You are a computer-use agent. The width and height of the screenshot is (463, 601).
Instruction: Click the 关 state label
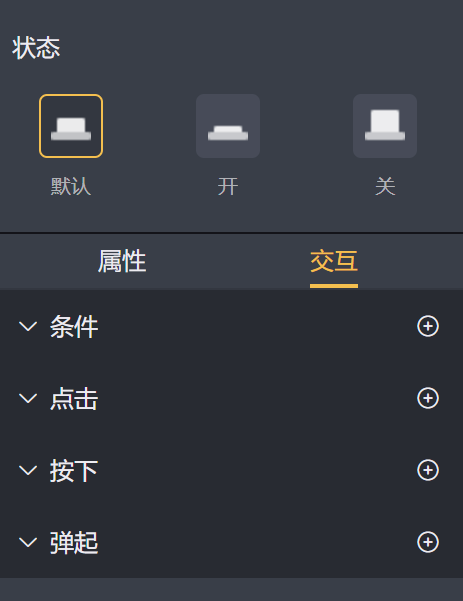point(385,187)
